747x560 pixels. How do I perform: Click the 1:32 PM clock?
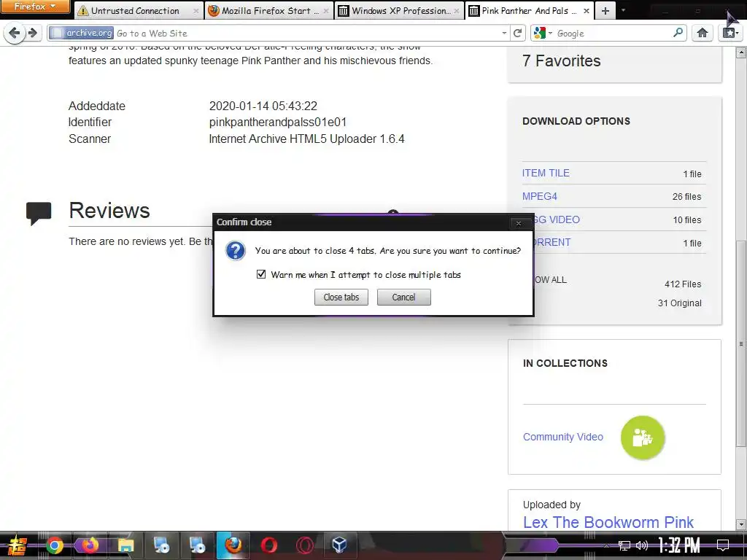(x=679, y=545)
